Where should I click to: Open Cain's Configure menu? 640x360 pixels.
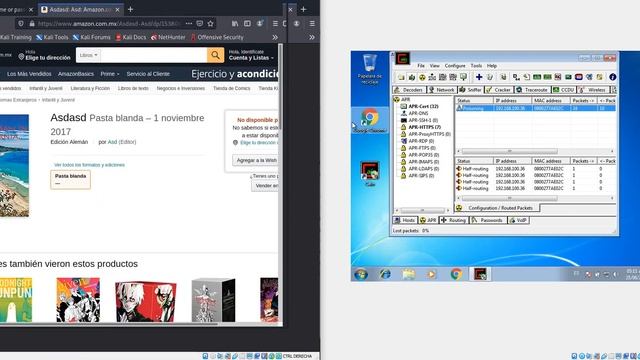point(455,66)
